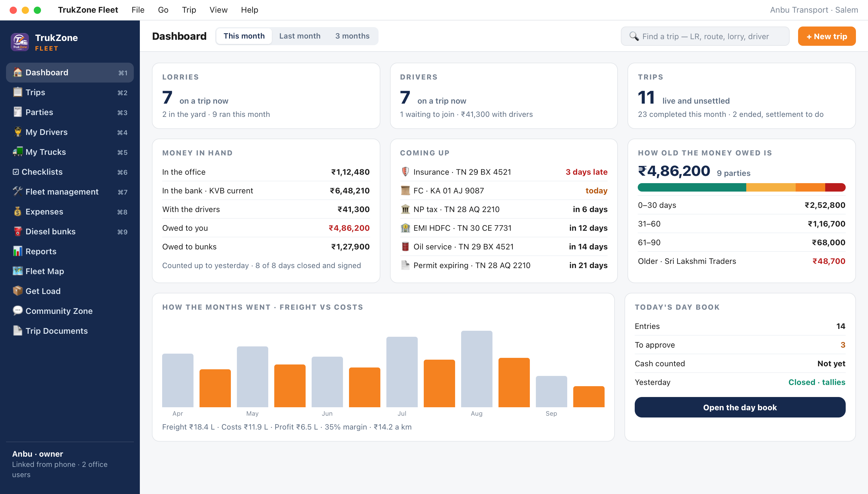Click the 'Anbu · owner' account footer

point(70,464)
